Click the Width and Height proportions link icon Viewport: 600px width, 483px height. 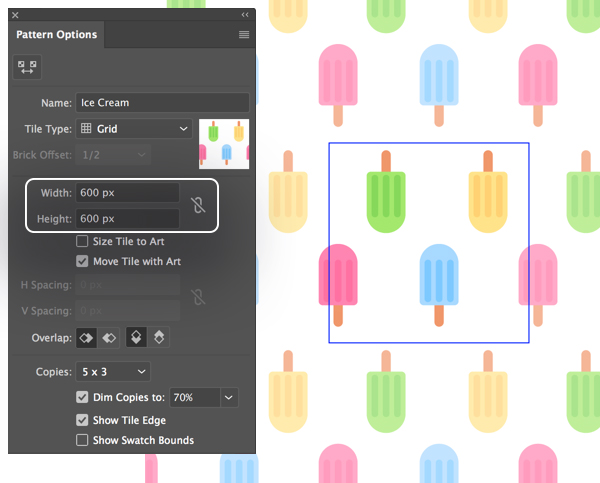click(198, 205)
